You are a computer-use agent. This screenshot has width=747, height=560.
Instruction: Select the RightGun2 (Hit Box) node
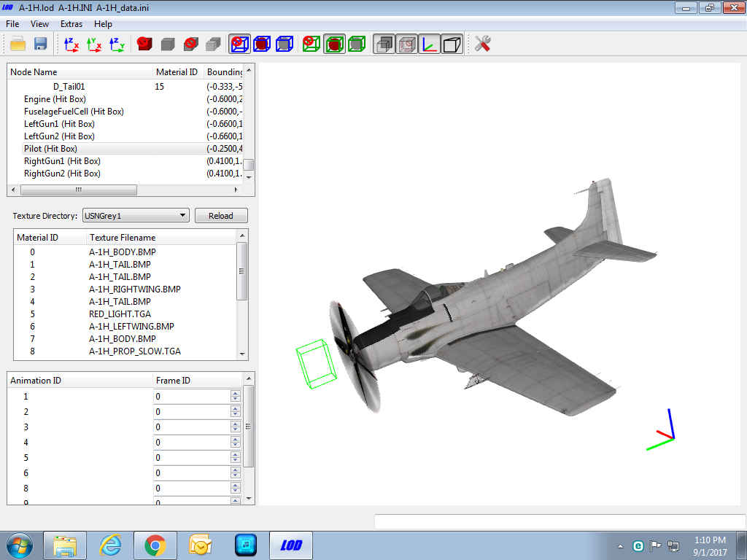pyautogui.click(x=62, y=174)
